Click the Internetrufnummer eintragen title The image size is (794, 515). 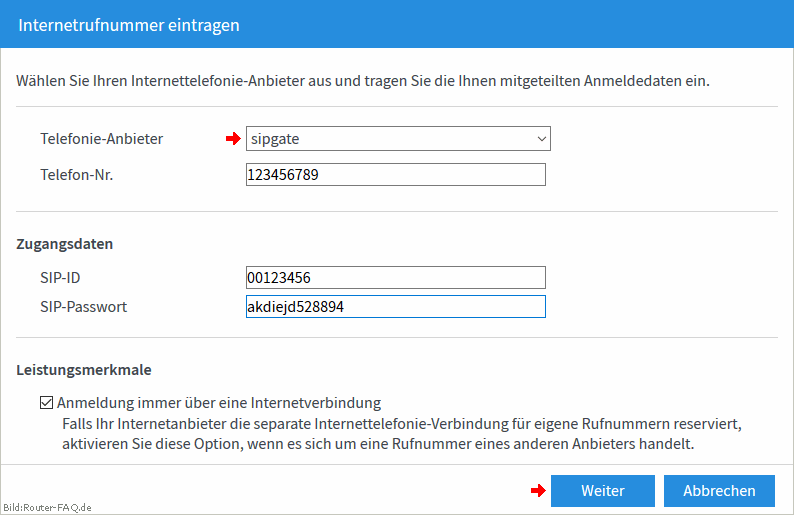click(129, 25)
